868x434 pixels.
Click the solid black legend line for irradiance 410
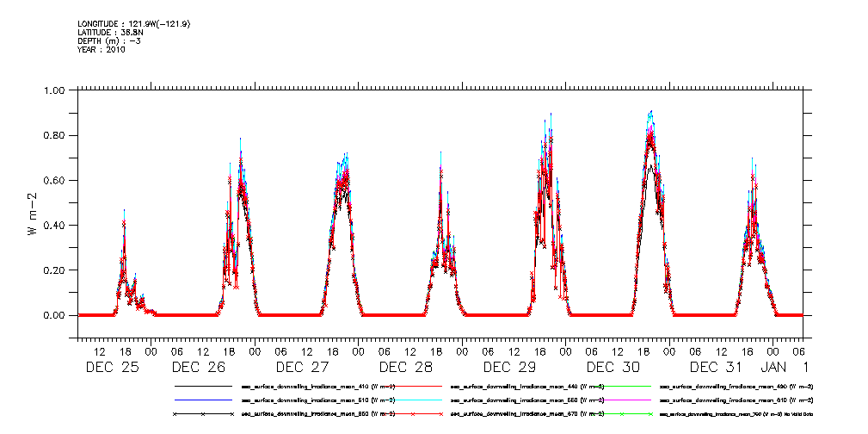pos(203,386)
